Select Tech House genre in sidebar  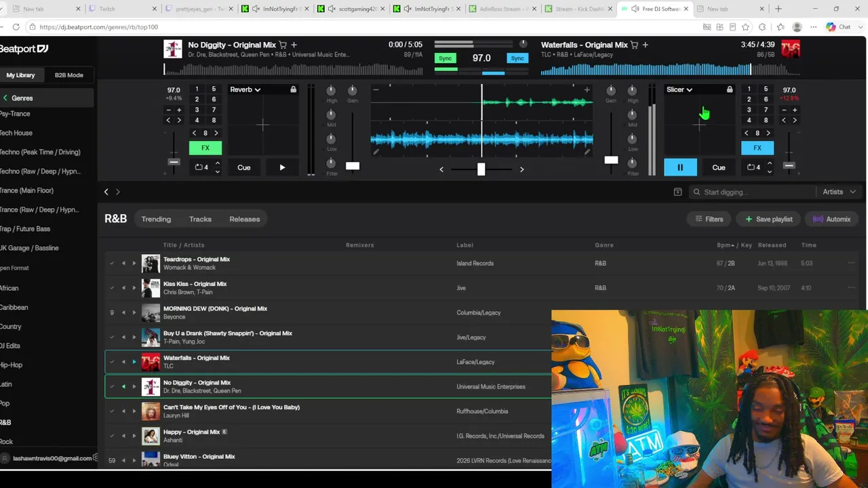click(16, 133)
